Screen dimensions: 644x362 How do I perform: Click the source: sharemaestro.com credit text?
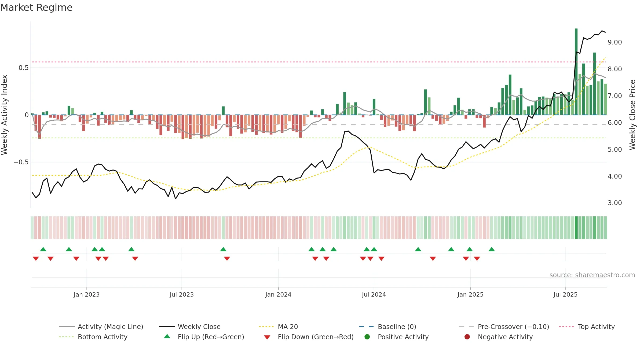[592, 275]
